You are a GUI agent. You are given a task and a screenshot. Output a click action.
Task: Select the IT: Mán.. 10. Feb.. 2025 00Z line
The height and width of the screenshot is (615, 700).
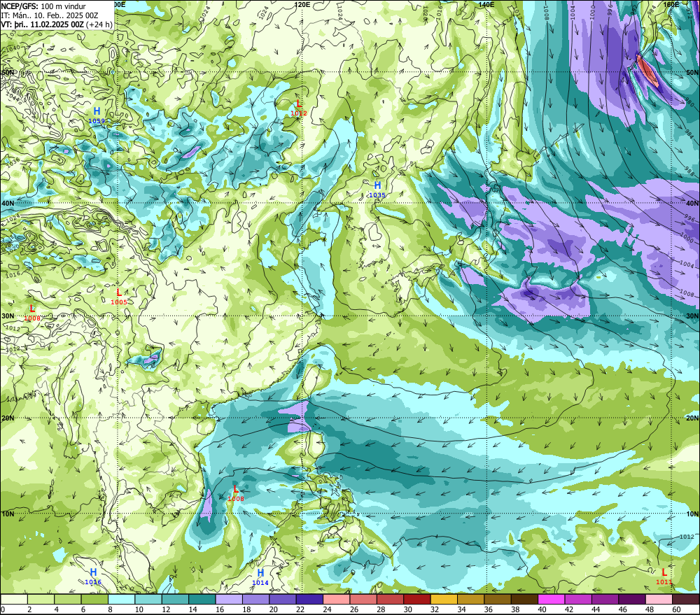[50, 15]
